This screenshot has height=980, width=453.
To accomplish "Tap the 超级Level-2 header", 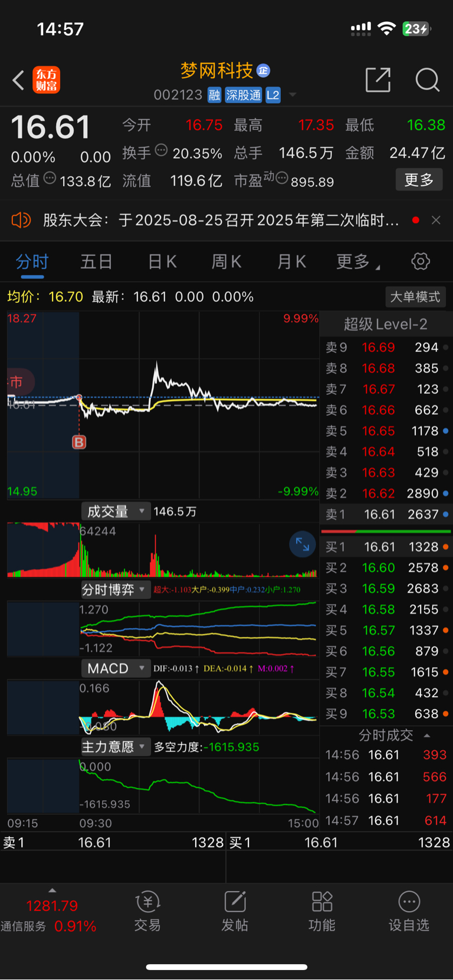I will coord(386,324).
